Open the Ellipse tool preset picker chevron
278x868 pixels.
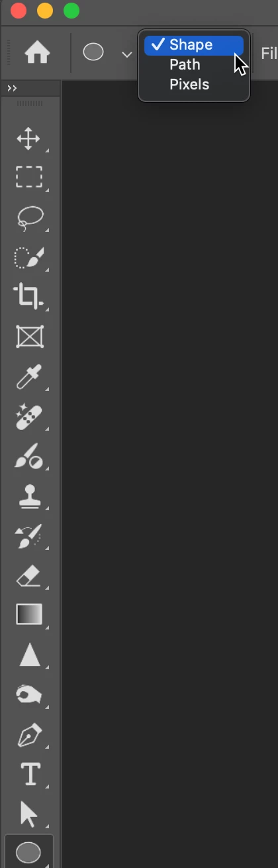tap(126, 54)
